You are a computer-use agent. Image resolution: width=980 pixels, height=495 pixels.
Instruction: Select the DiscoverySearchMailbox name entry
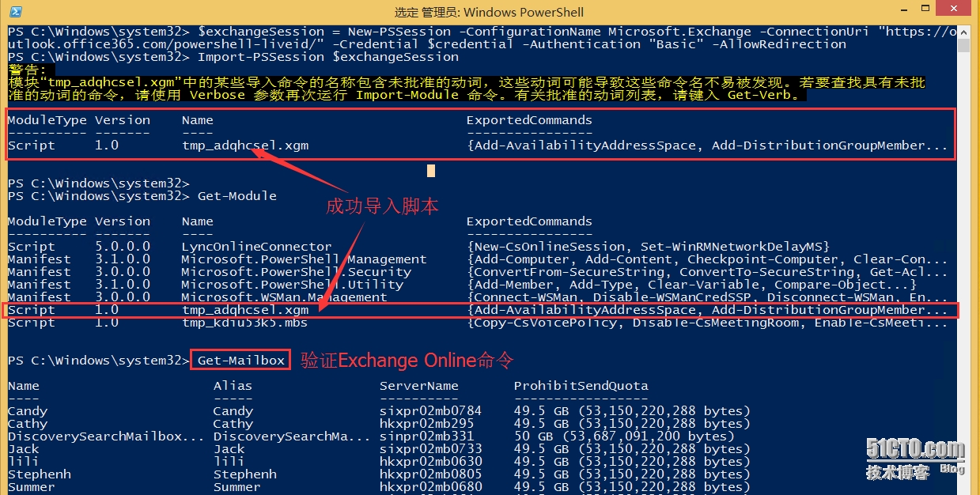106,436
